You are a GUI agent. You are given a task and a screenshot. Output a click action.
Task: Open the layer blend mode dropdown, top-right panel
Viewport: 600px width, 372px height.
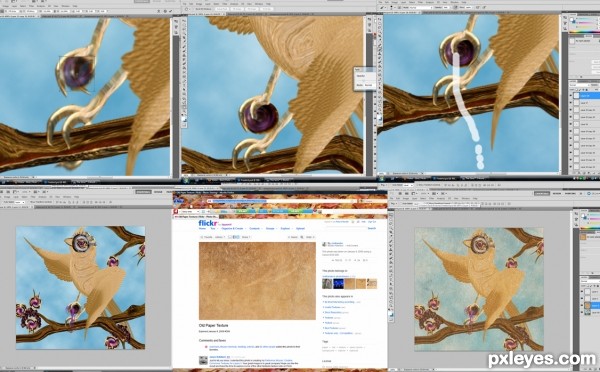click(x=579, y=85)
